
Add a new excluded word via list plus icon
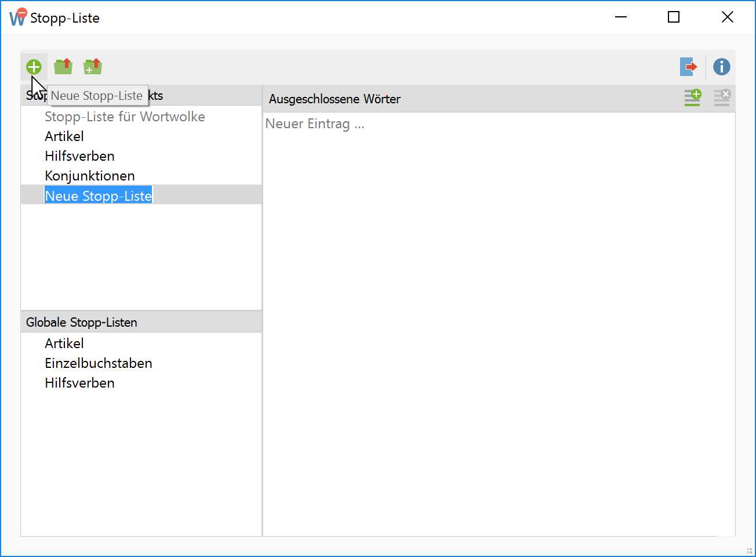[693, 97]
